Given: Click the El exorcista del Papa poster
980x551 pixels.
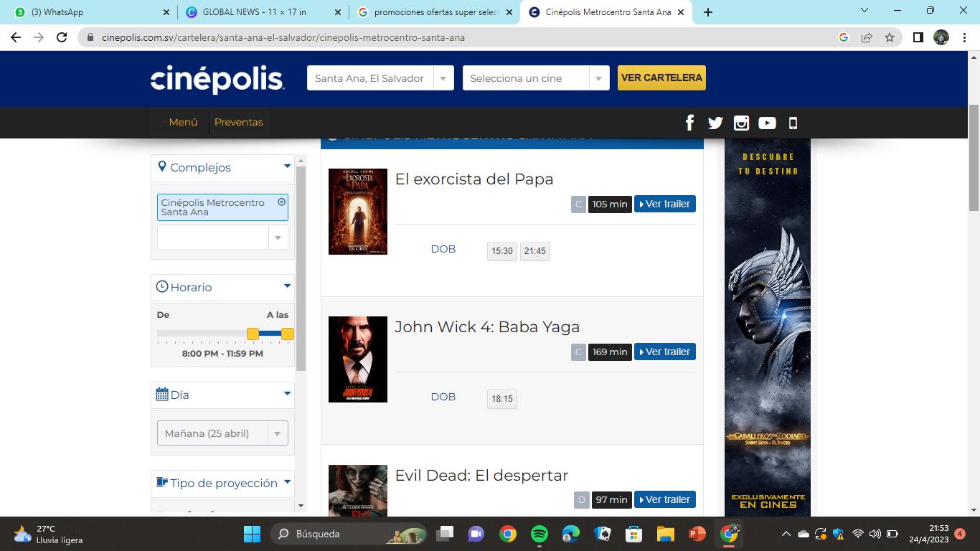Looking at the screenshot, I should point(358,212).
